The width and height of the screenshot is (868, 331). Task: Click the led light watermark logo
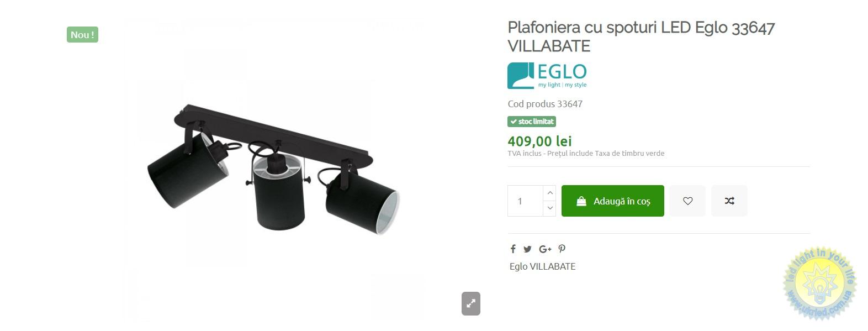pyautogui.click(x=819, y=283)
